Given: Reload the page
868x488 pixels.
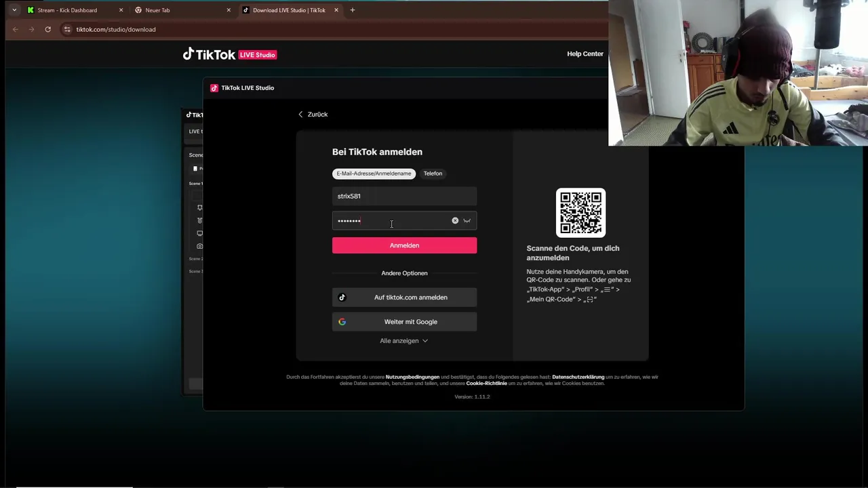Looking at the screenshot, I should point(47,29).
